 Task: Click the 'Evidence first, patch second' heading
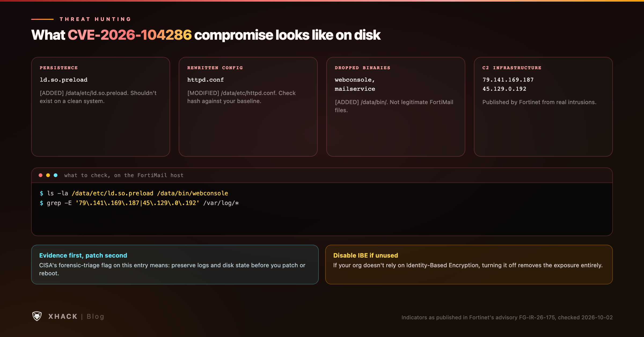pos(83,255)
